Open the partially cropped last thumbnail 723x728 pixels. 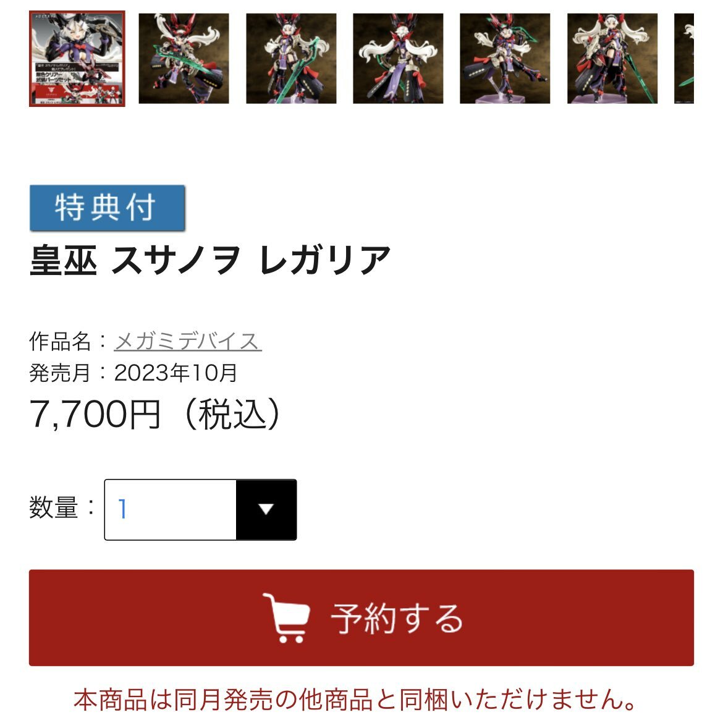point(684,59)
